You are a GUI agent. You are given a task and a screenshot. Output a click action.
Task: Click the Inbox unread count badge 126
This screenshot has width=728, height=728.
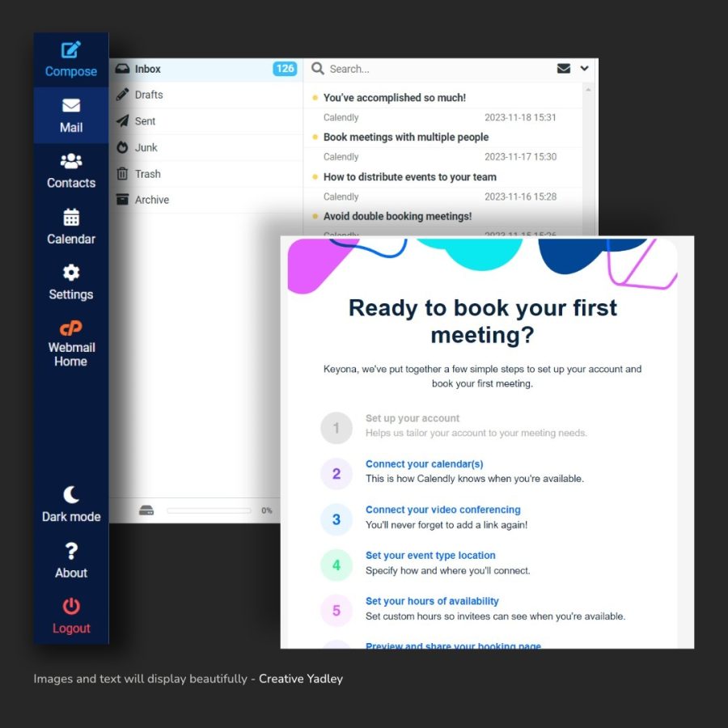[x=285, y=69]
